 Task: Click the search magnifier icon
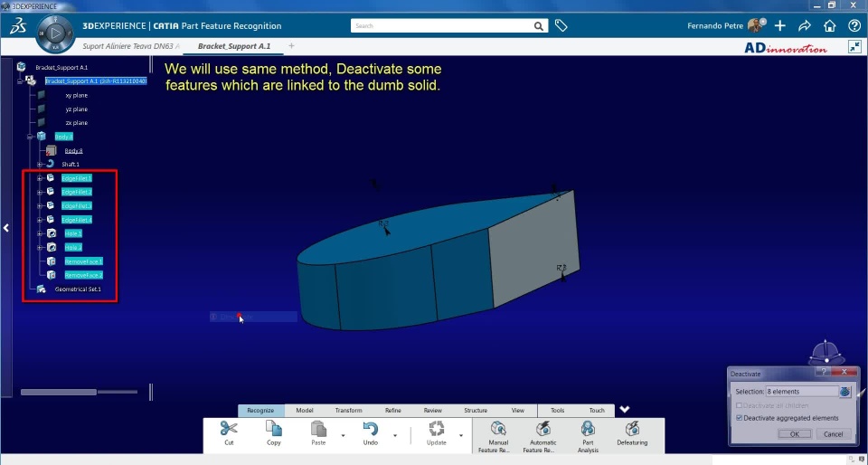[x=539, y=26]
